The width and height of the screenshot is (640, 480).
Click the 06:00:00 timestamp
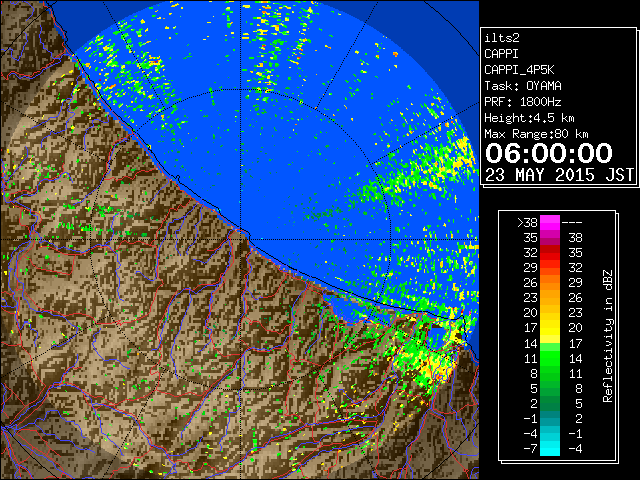pyautogui.click(x=549, y=153)
